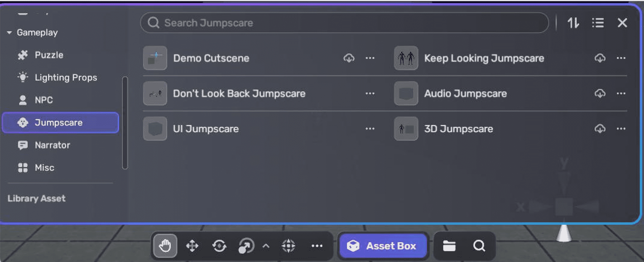
Task: Download the Demo Cutscene asset
Action: coord(349,58)
